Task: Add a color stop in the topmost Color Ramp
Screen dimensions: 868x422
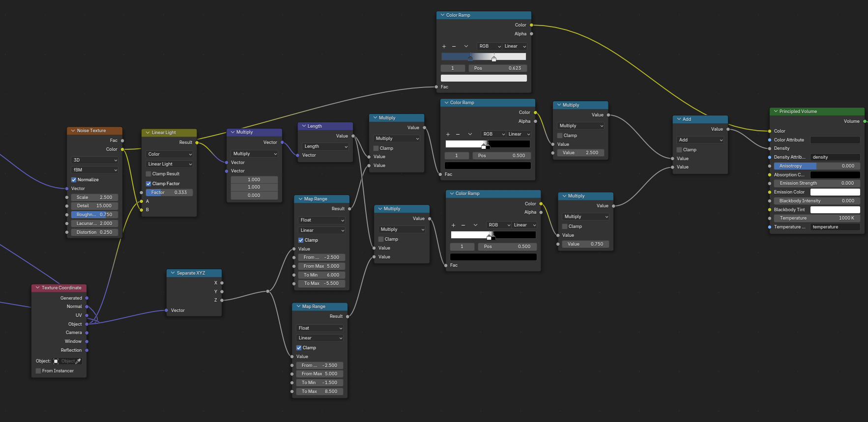Action: coord(444,47)
